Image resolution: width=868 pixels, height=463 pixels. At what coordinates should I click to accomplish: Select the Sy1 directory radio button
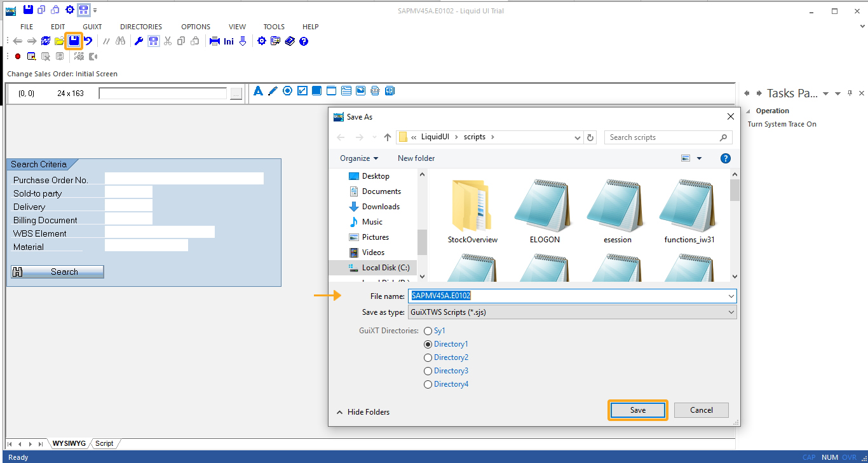(x=428, y=331)
